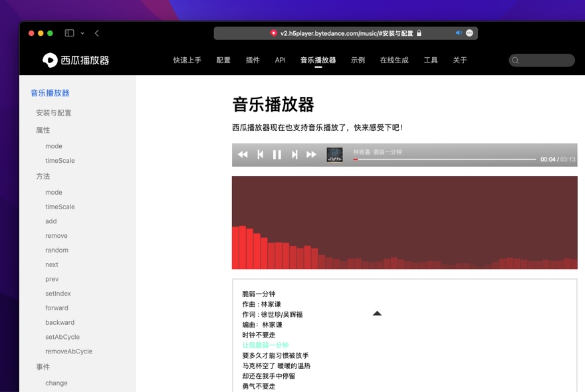Skip to the previous track
The image size is (585, 392).
point(259,155)
